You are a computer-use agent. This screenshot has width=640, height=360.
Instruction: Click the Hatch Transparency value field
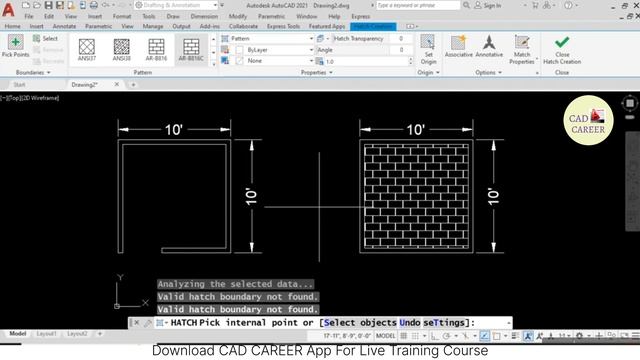click(401, 38)
